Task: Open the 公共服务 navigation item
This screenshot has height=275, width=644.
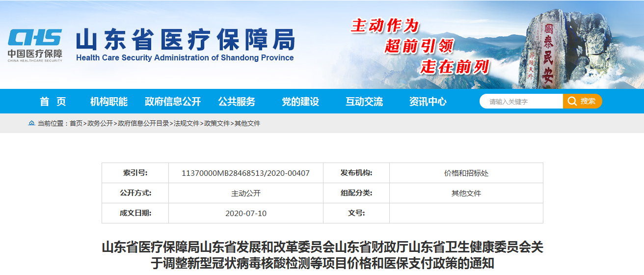Action: point(237,102)
